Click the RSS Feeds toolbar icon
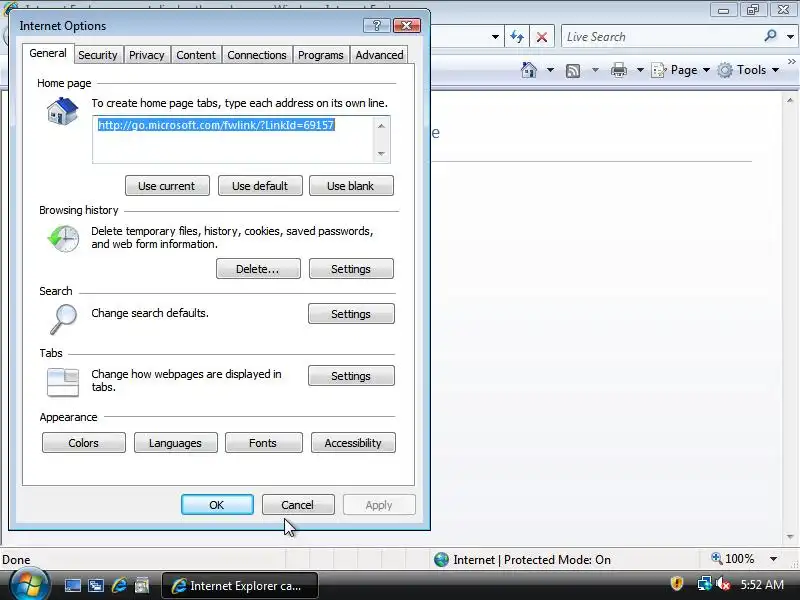Viewport: 800px width, 600px height. pos(573,70)
